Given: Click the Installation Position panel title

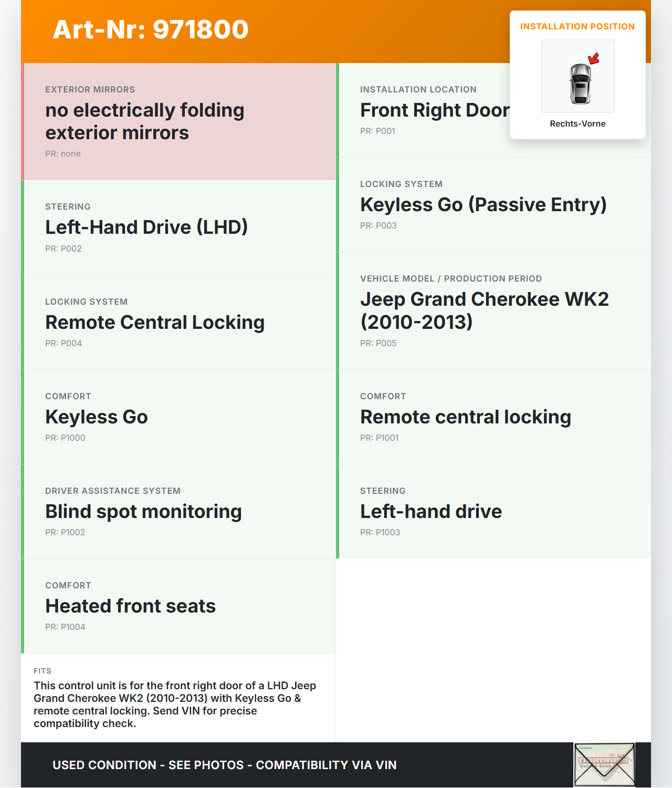Looking at the screenshot, I should coord(577,27).
